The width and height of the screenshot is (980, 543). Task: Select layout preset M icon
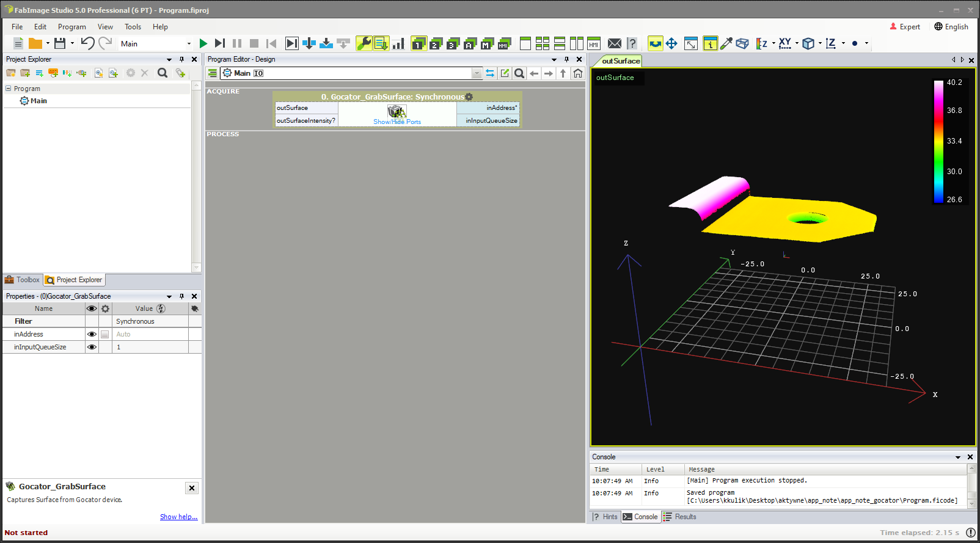coord(487,43)
